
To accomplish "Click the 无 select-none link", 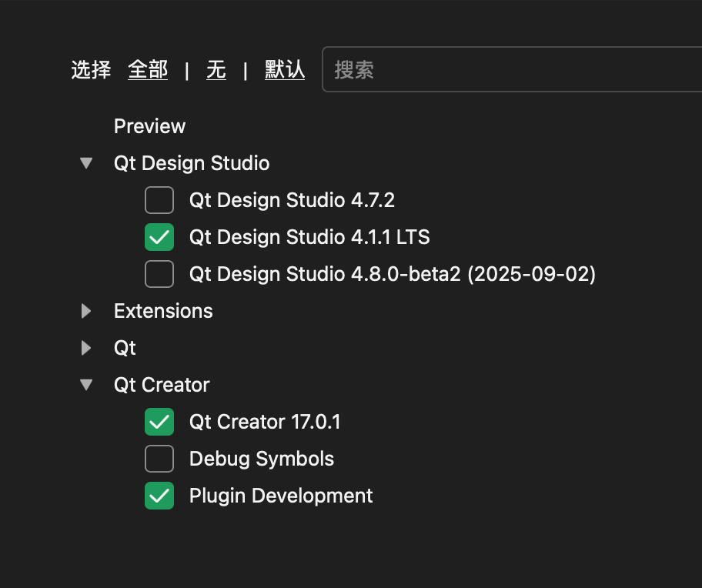I will (216, 70).
